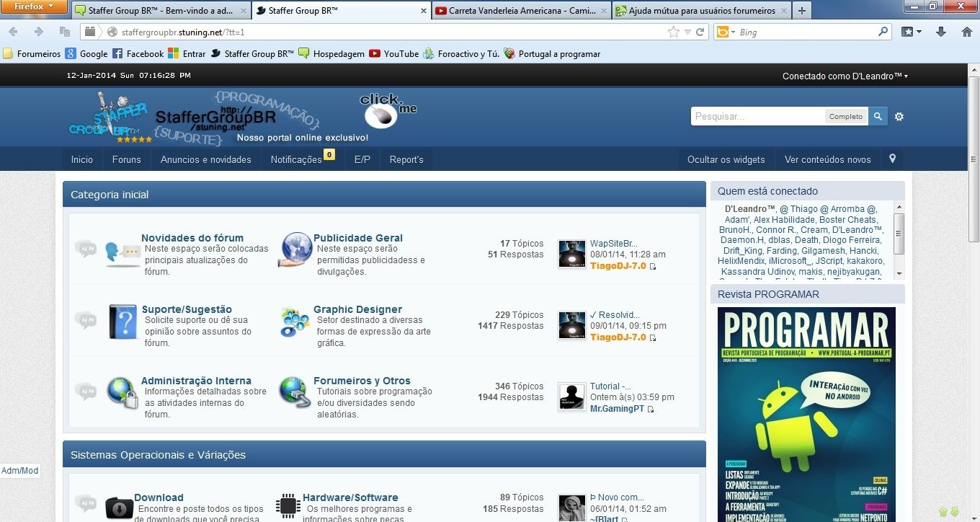Open the Report's menu item
Image resolution: width=980 pixels, height=522 pixels.
click(406, 159)
